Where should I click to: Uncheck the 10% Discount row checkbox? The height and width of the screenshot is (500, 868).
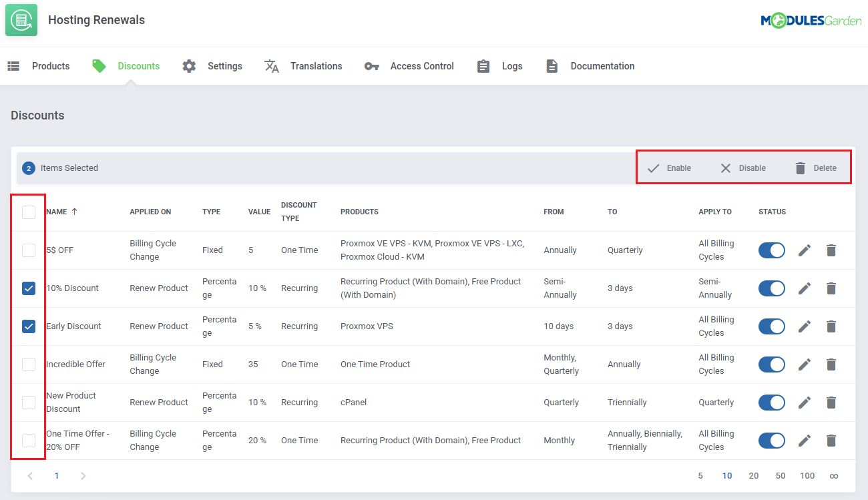(x=29, y=288)
